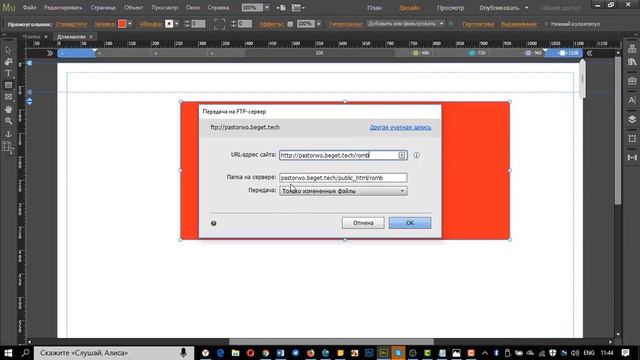Open the opacity percentage arrow
The width and height of the screenshot is (640, 360).
(x=319, y=24)
